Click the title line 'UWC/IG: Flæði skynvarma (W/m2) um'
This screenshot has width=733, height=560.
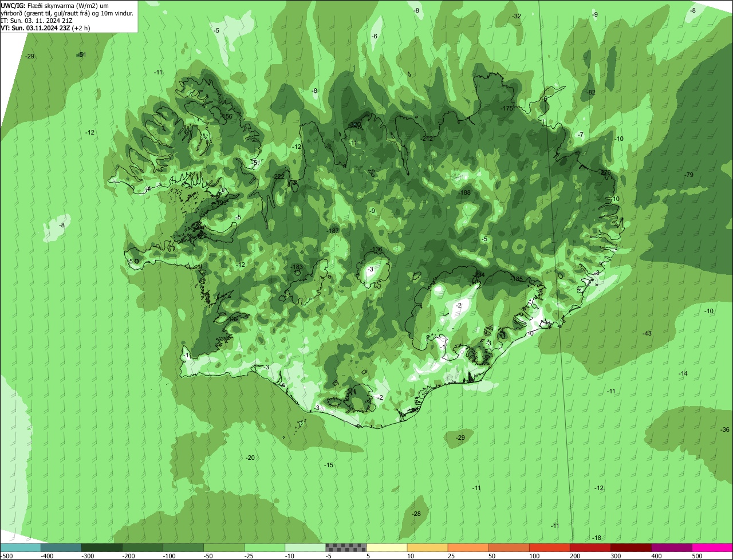[x=54, y=5]
